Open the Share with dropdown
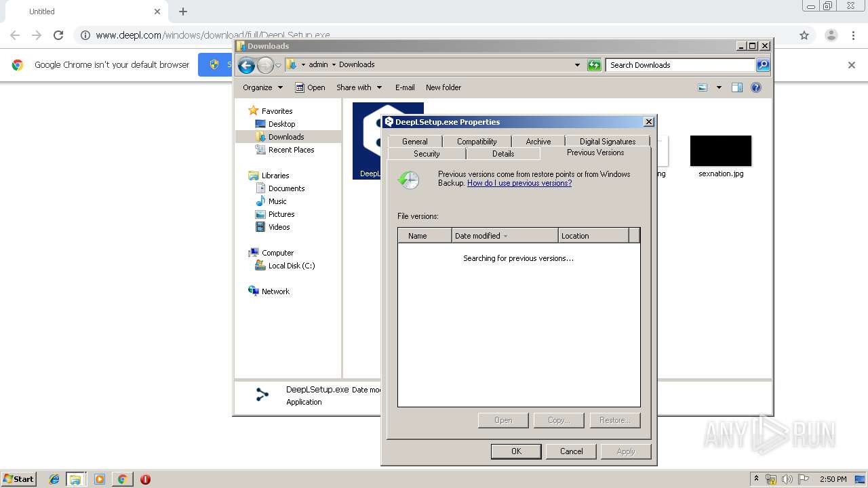The image size is (868, 488). pyautogui.click(x=359, y=87)
